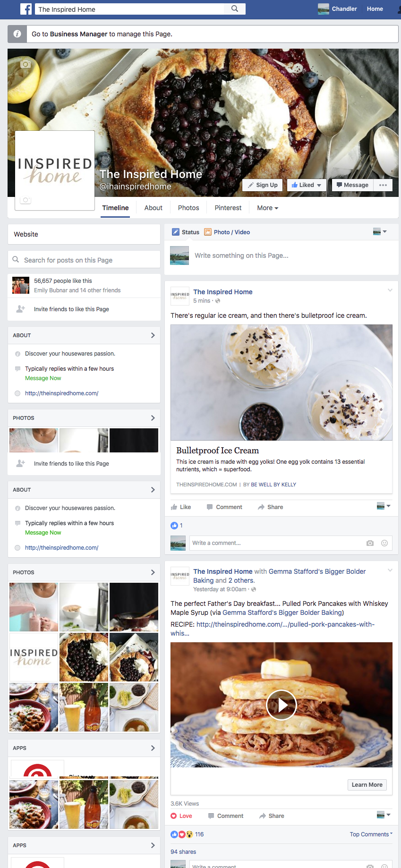Click the camera icon in comment box
401x868 pixels.
click(370, 543)
